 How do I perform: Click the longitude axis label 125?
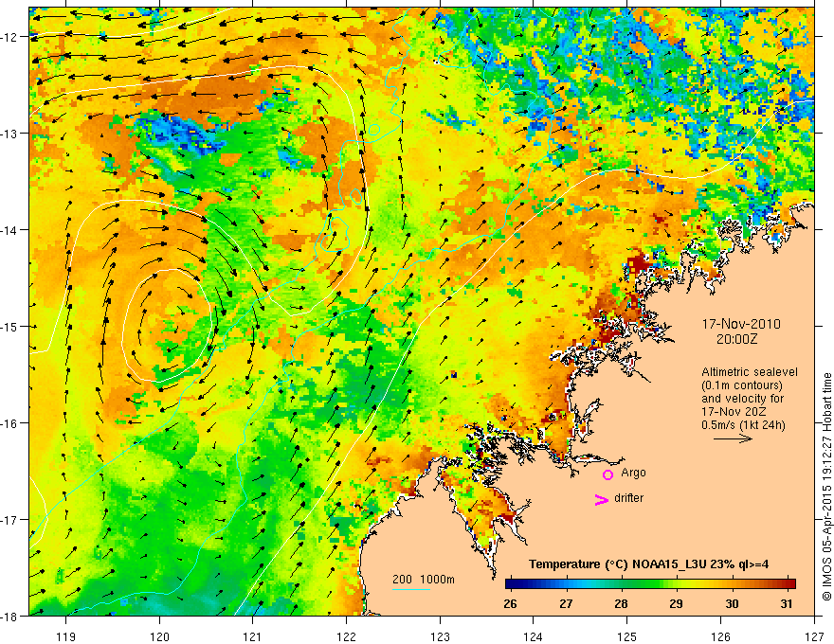coord(627,636)
